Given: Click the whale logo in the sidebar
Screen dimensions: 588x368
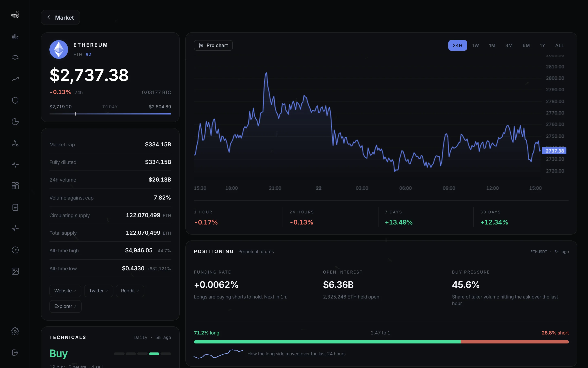Looking at the screenshot, I should pyautogui.click(x=15, y=15).
